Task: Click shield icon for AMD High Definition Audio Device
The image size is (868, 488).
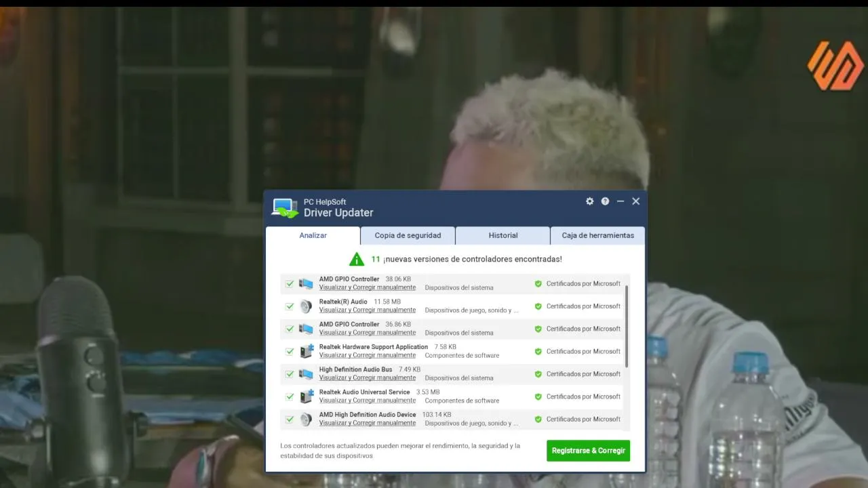Action: click(x=538, y=419)
